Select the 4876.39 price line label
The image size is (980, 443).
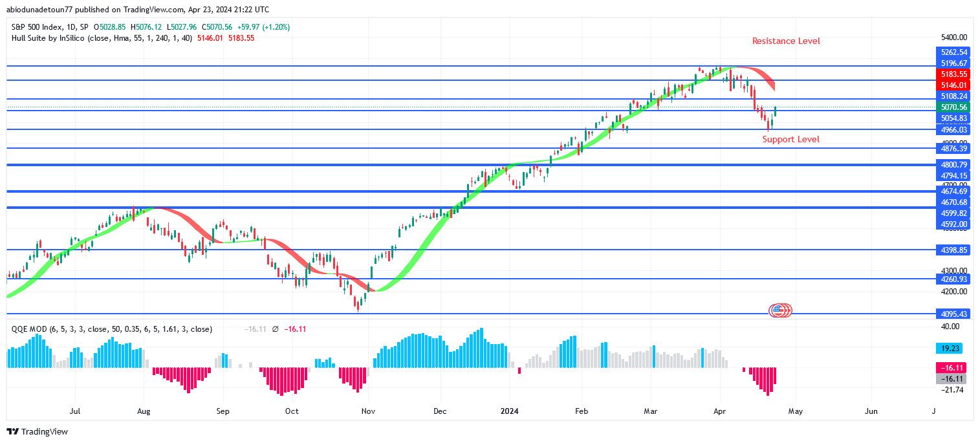coord(954,148)
